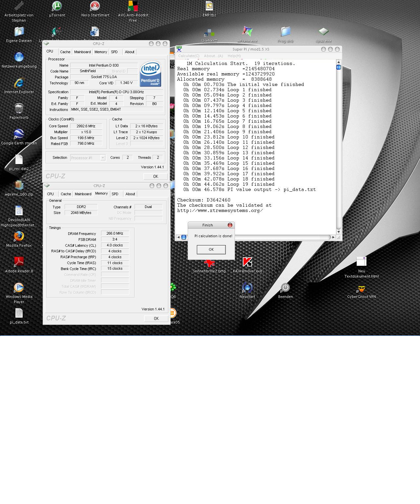
Task: Open the KAVremover.exe desktop icon
Action: pyautogui.click(x=247, y=265)
